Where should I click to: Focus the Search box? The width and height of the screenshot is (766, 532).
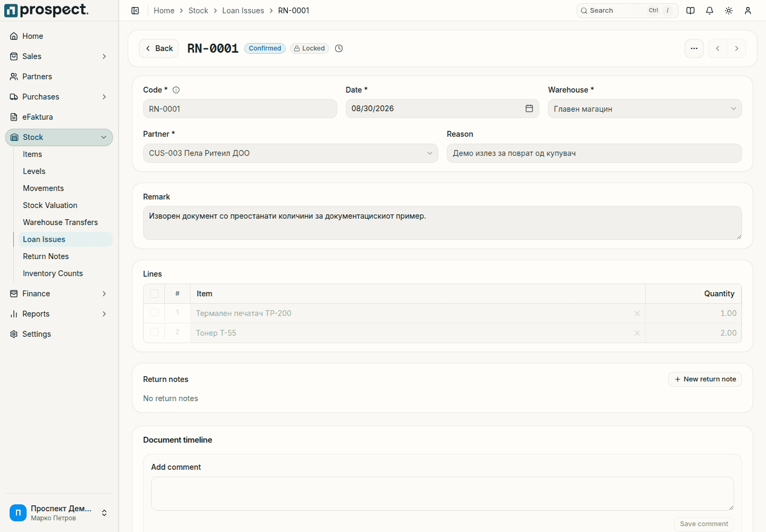tap(627, 11)
